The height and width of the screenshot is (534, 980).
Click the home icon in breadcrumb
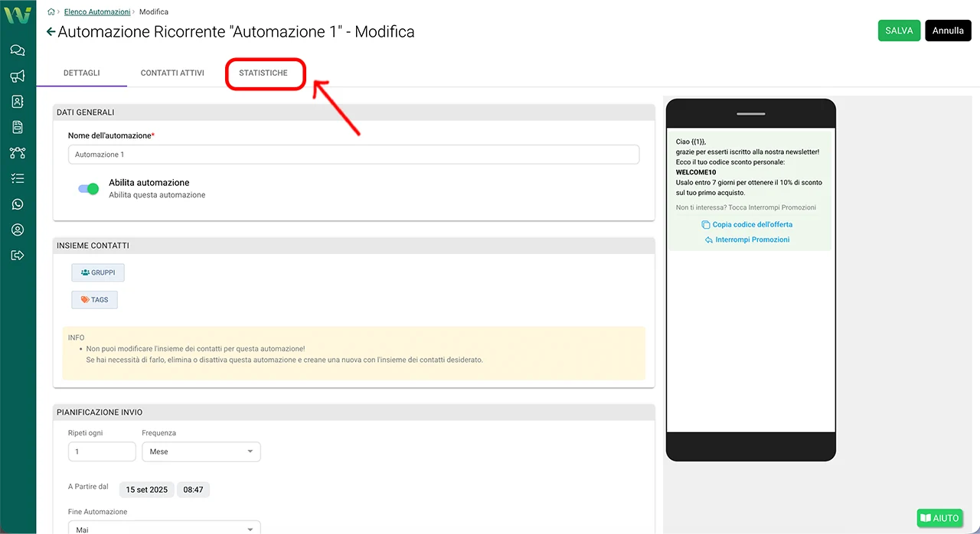click(x=51, y=12)
